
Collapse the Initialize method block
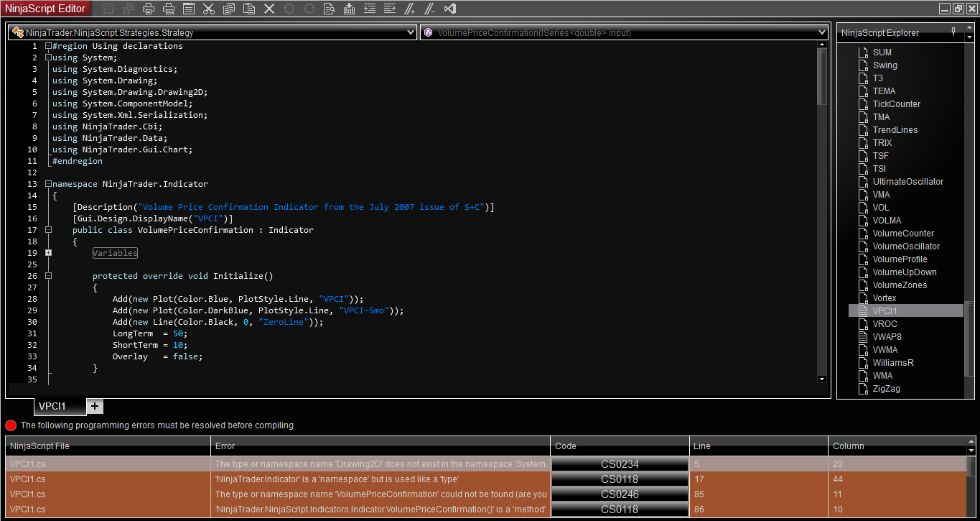click(48, 276)
